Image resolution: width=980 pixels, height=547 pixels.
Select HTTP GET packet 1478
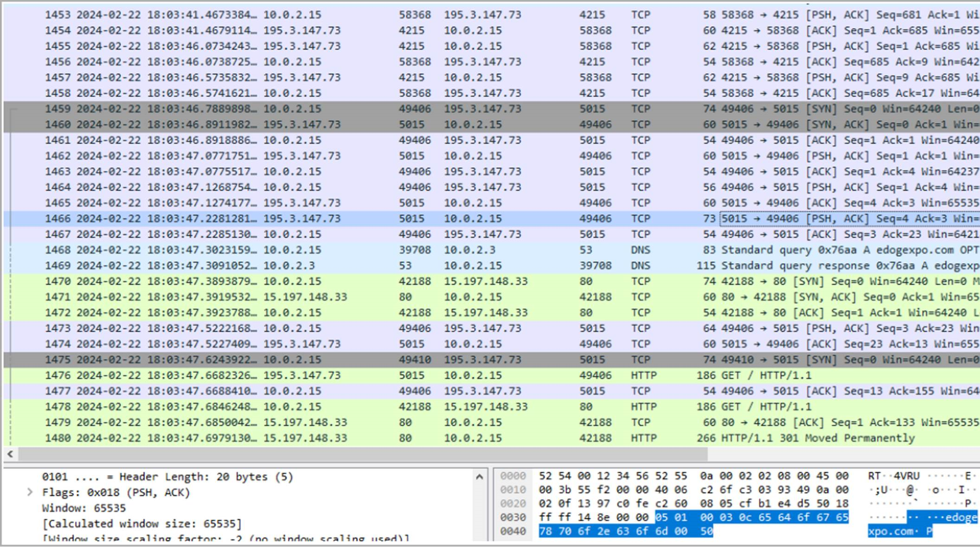492,407
